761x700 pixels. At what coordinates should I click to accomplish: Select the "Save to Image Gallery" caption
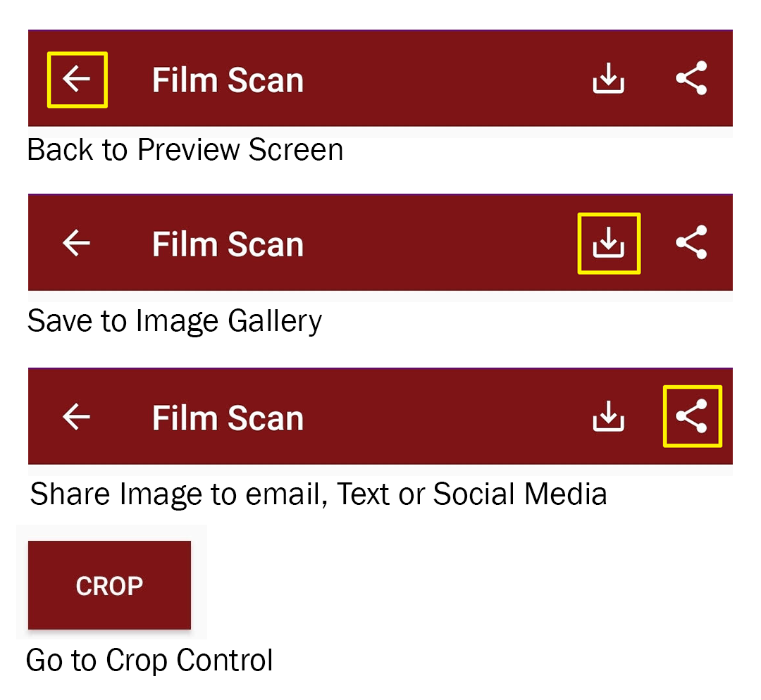174,321
